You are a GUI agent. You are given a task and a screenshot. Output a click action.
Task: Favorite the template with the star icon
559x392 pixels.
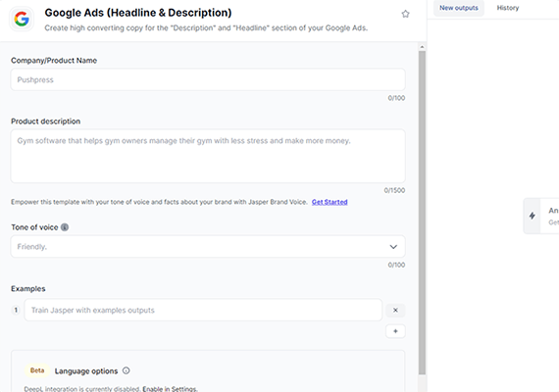[x=405, y=14]
